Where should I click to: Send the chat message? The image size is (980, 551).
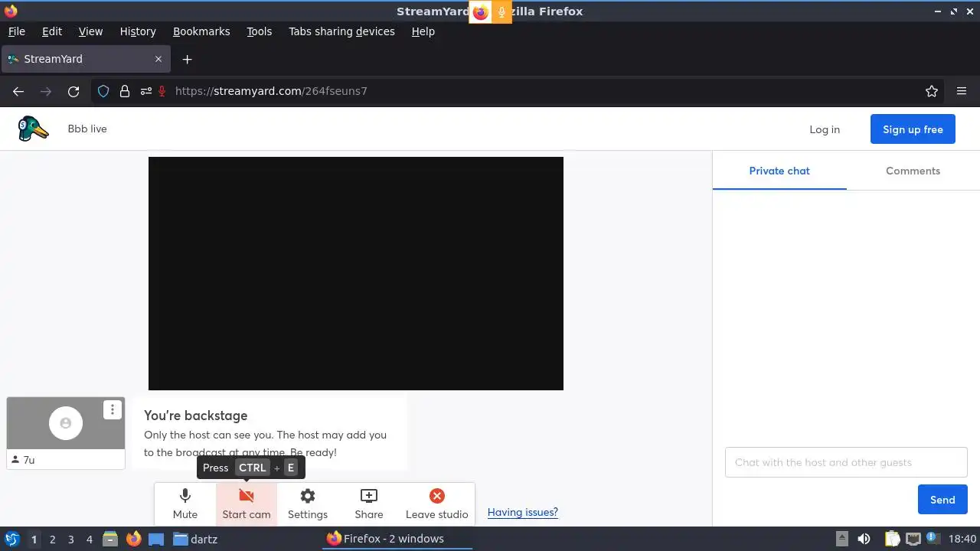(x=942, y=500)
